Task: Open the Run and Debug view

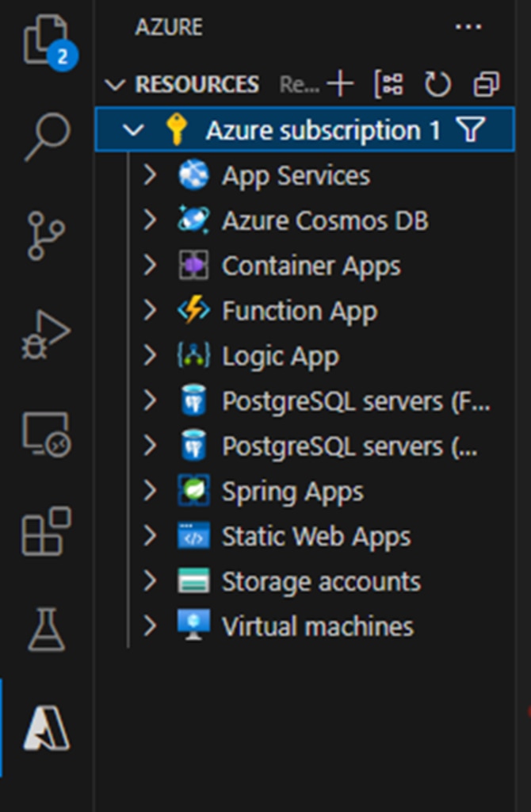Action: click(45, 335)
